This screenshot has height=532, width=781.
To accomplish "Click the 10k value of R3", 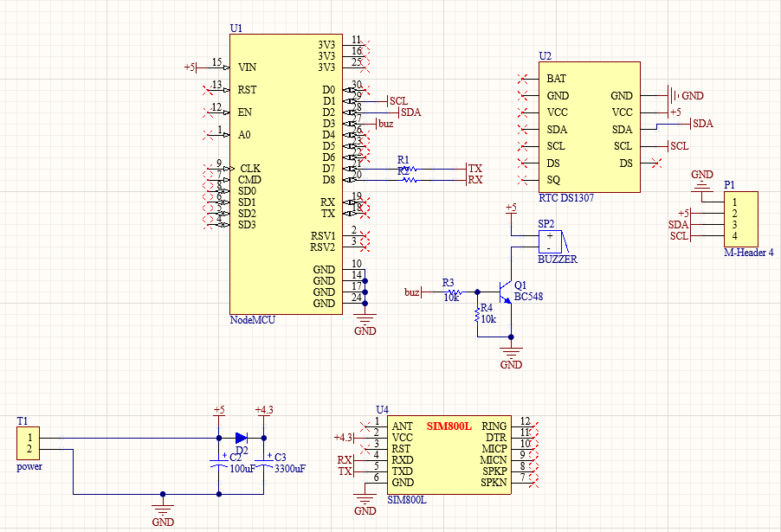I will 452,298.
